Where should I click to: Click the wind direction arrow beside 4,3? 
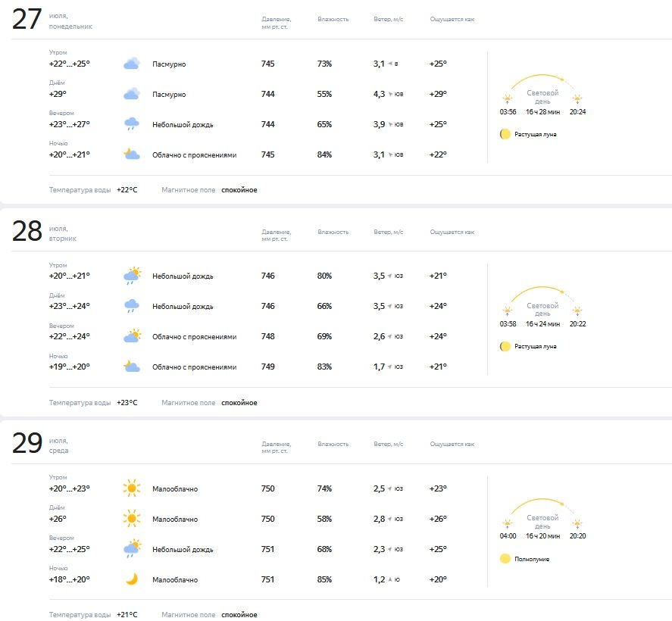click(390, 94)
